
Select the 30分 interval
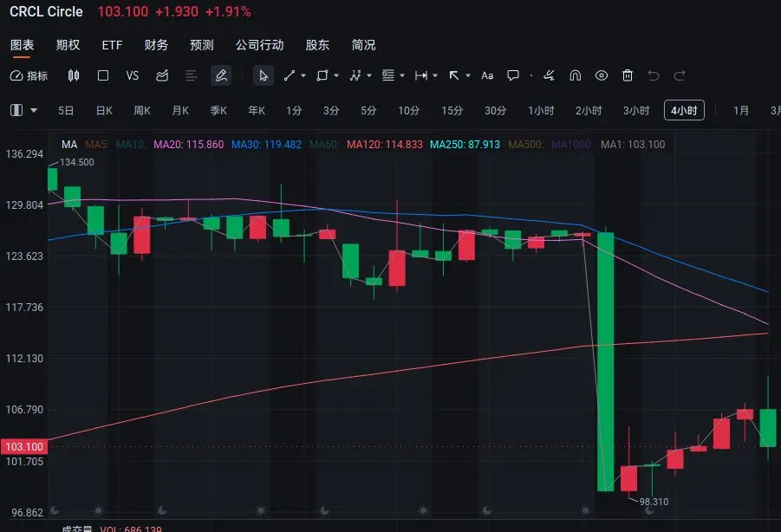pos(496,111)
